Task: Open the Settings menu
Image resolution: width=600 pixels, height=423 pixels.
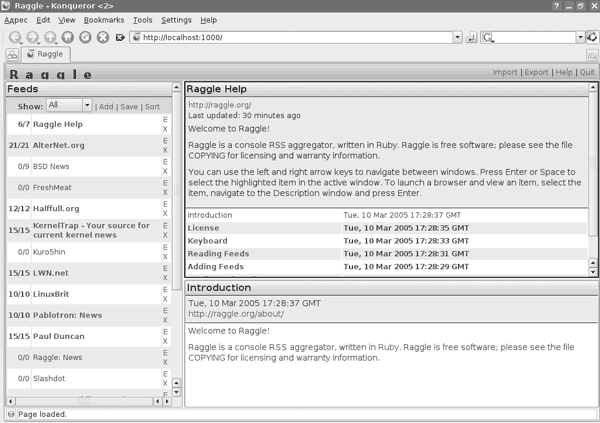Action: 176,20
